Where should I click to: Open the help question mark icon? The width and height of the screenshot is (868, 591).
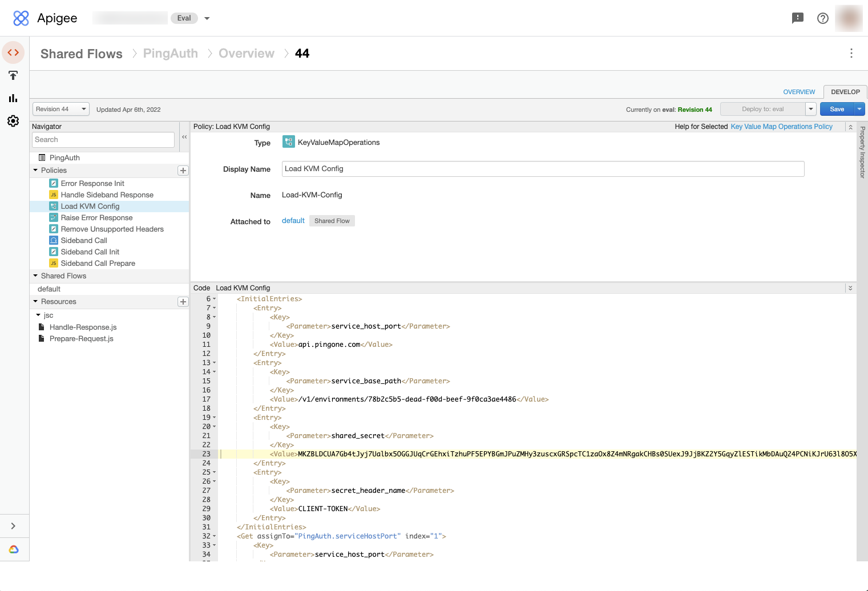pos(823,18)
